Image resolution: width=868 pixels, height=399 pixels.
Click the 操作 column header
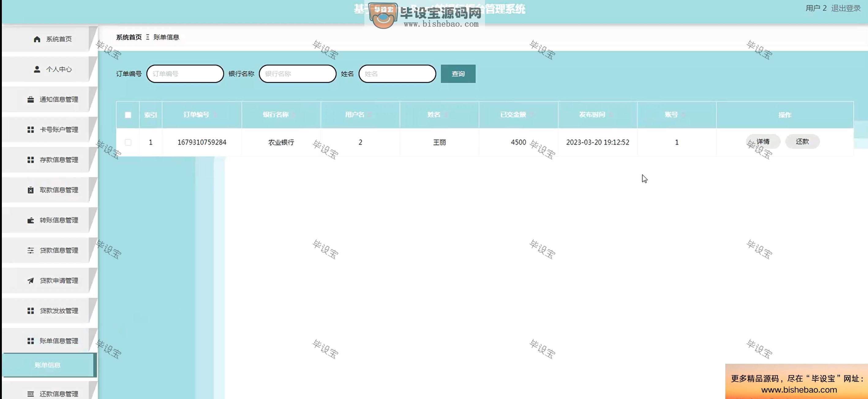[785, 115]
